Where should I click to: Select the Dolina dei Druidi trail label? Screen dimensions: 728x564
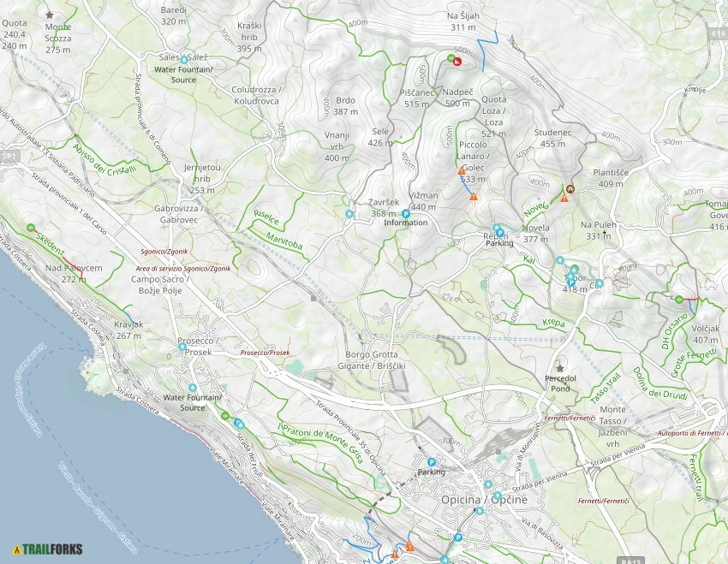[659, 384]
